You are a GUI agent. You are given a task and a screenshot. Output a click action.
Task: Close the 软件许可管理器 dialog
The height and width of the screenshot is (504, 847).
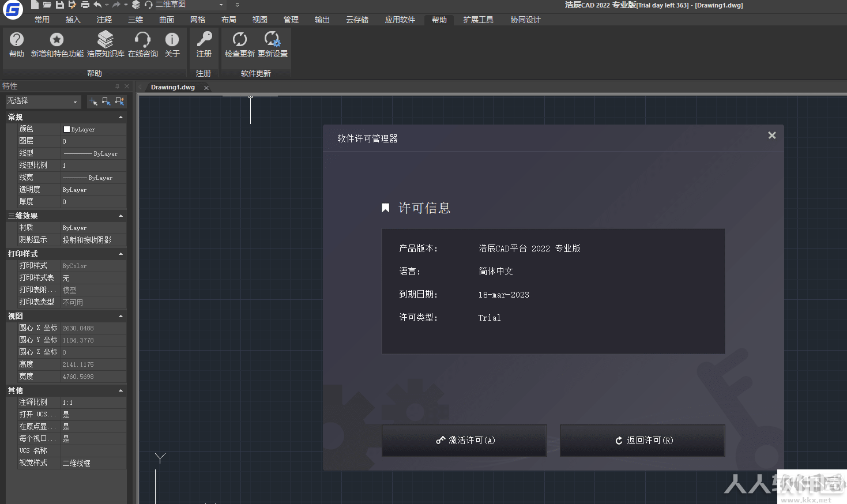(x=772, y=135)
